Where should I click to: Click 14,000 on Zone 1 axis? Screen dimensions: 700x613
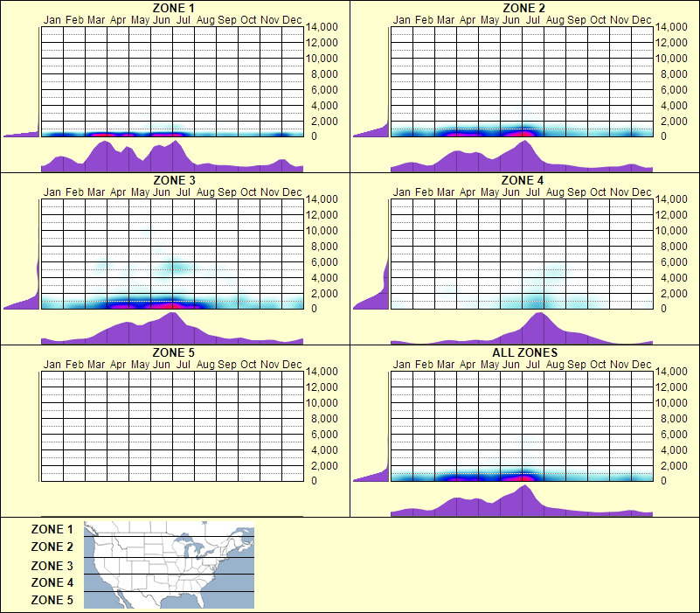[x=322, y=27]
